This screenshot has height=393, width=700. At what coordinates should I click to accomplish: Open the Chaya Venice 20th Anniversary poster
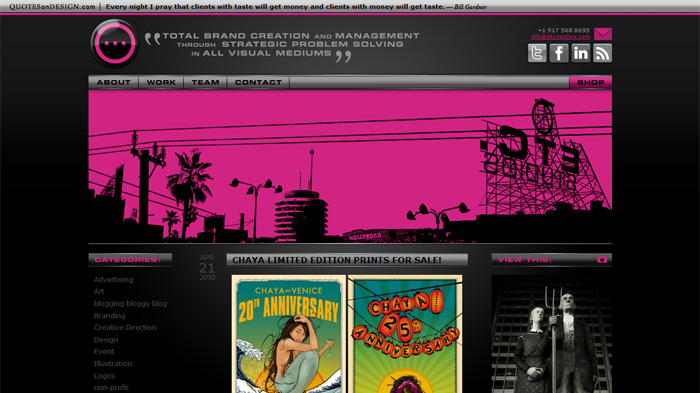point(288,334)
